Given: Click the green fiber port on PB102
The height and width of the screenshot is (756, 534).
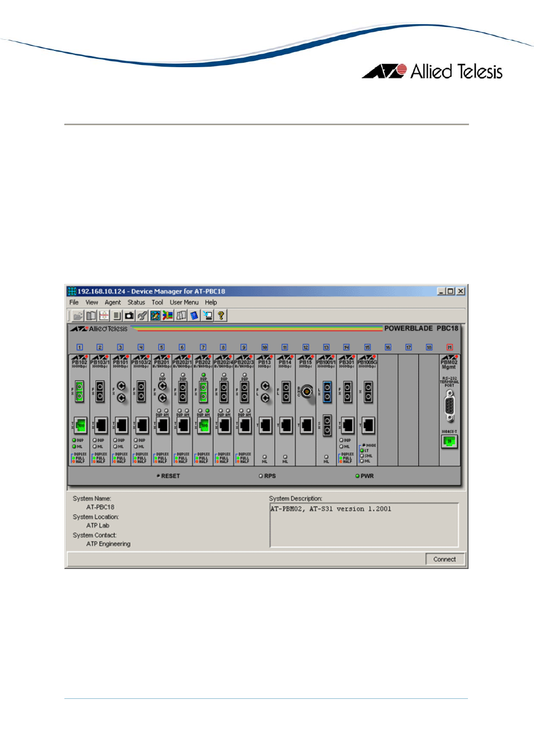Looking at the screenshot, I should pyautogui.click(x=79, y=391).
